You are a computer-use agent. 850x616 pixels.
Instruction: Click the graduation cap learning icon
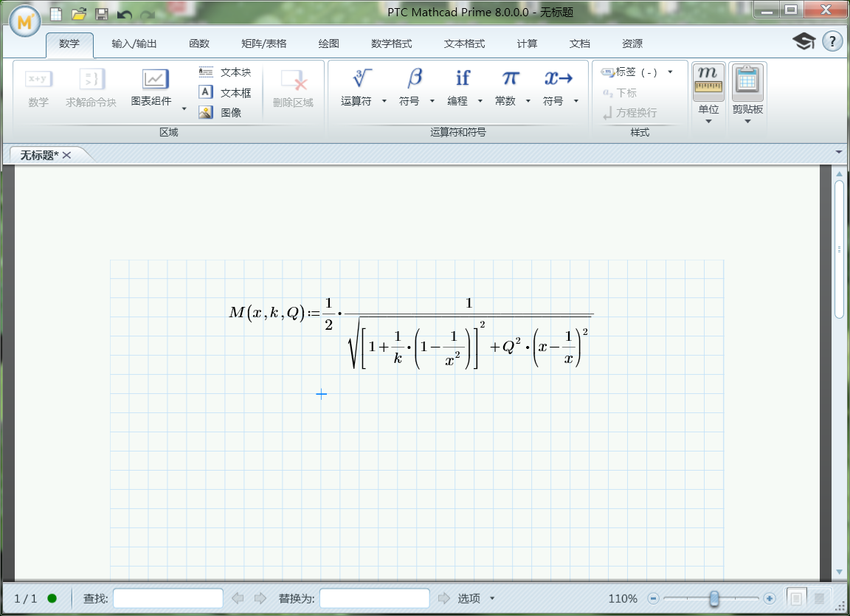click(804, 41)
